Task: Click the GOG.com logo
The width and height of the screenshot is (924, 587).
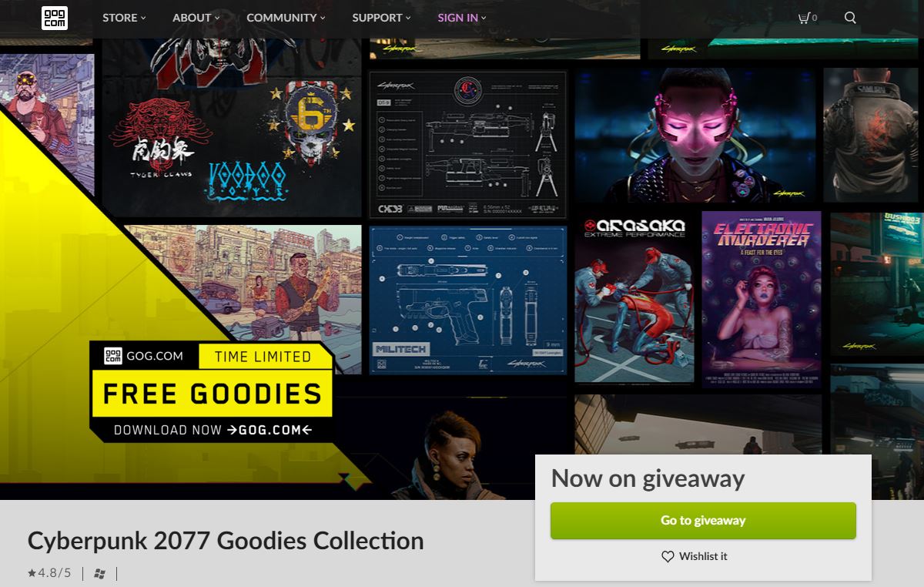Action: (x=55, y=18)
